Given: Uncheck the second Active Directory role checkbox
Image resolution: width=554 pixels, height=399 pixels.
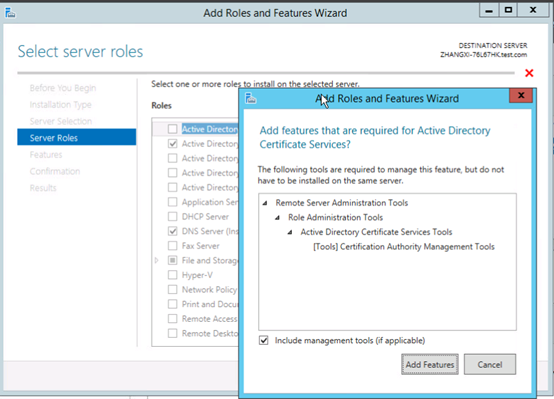Looking at the screenshot, I should (172, 143).
